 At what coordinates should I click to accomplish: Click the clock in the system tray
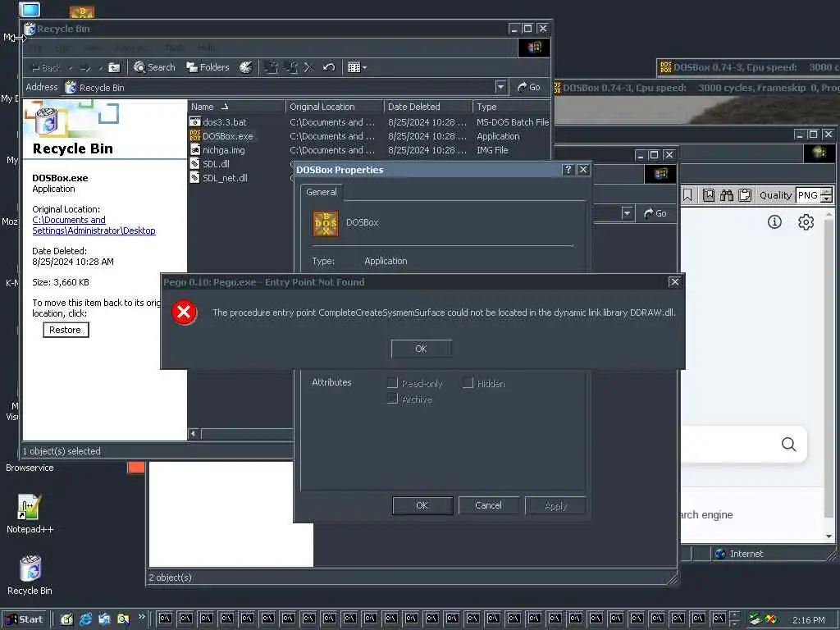pyautogui.click(x=808, y=620)
